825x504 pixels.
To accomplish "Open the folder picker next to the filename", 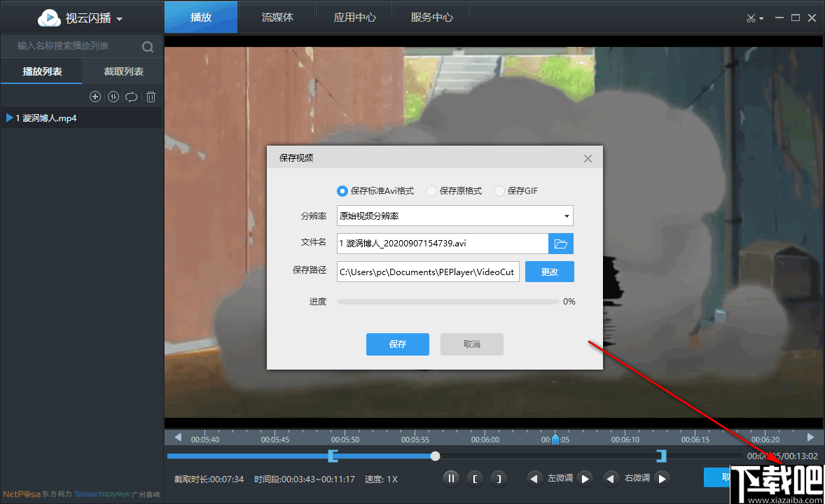I will click(x=560, y=244).
